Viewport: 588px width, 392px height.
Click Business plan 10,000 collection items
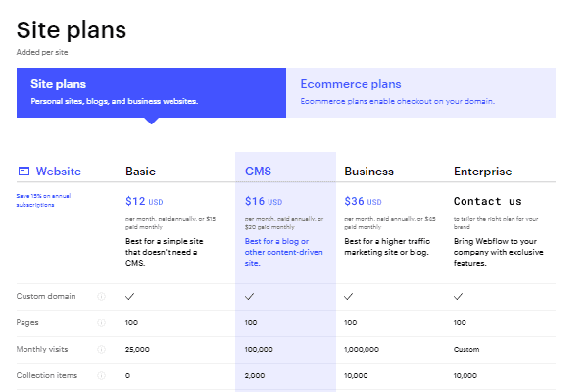click(x=356, y=375)
